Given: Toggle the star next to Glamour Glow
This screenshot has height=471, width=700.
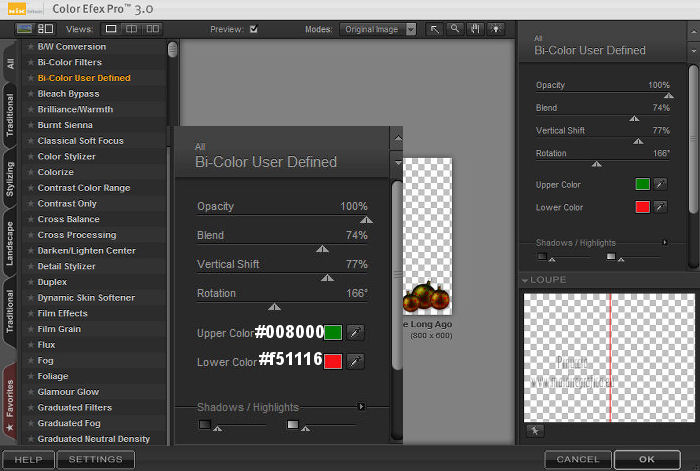Looking at the screenshot, I should [30, 392].
